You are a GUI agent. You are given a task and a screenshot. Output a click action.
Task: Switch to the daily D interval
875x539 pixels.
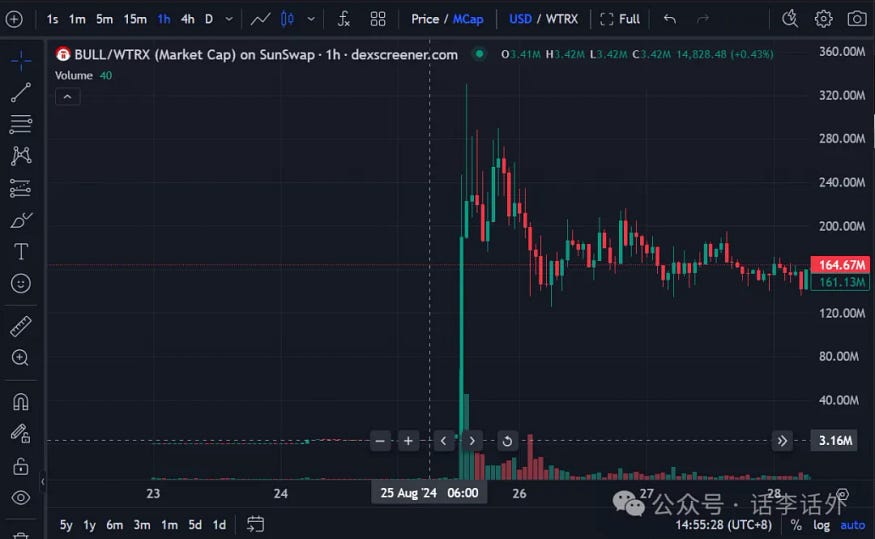[x=209, y=19]
